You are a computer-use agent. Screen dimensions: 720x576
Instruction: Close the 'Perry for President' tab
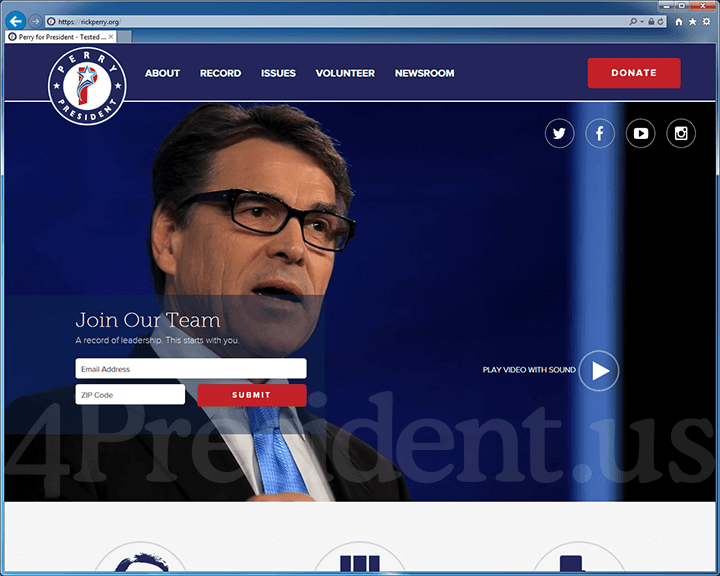[111, 37]
